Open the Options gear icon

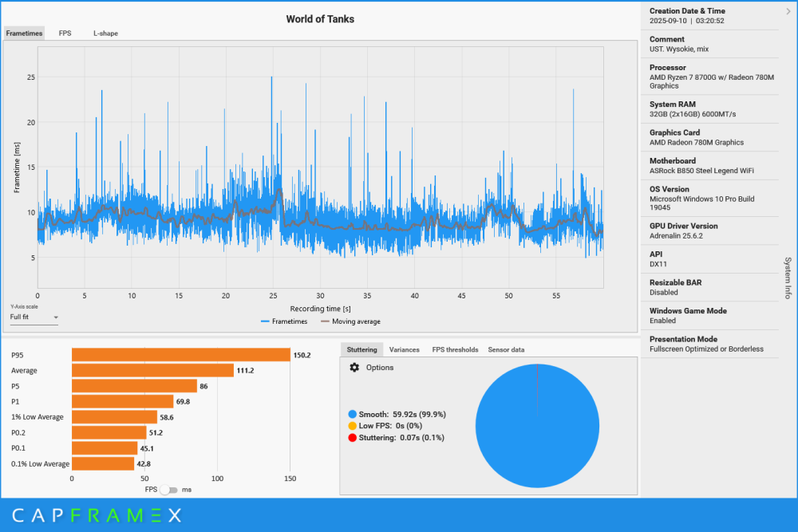[x=355, y=368]
